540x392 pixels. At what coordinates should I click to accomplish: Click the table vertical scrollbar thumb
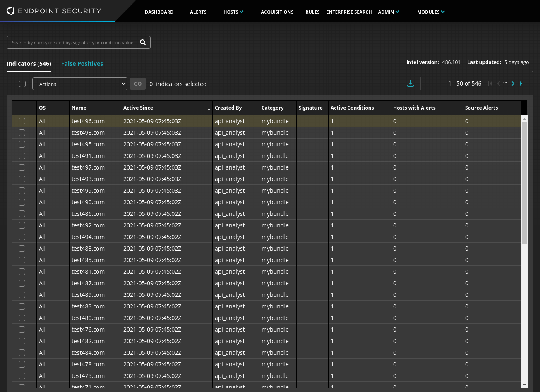coord(524,182)
